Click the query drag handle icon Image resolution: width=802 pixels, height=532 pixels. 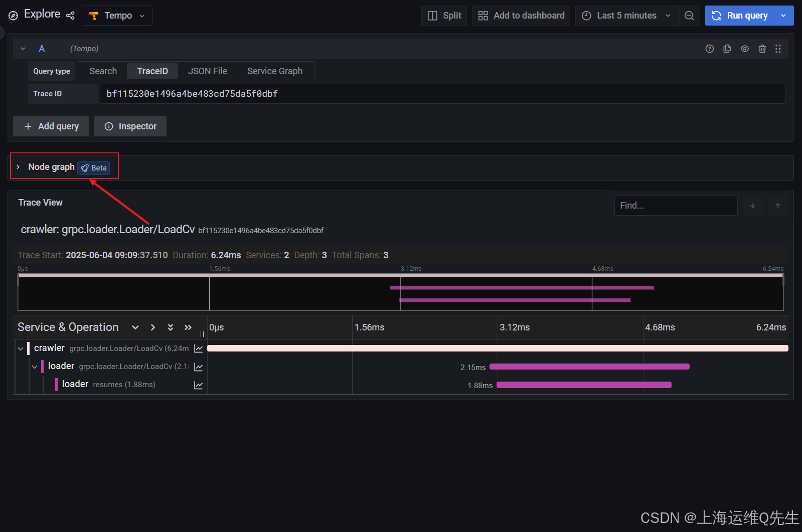coord(778,49)
